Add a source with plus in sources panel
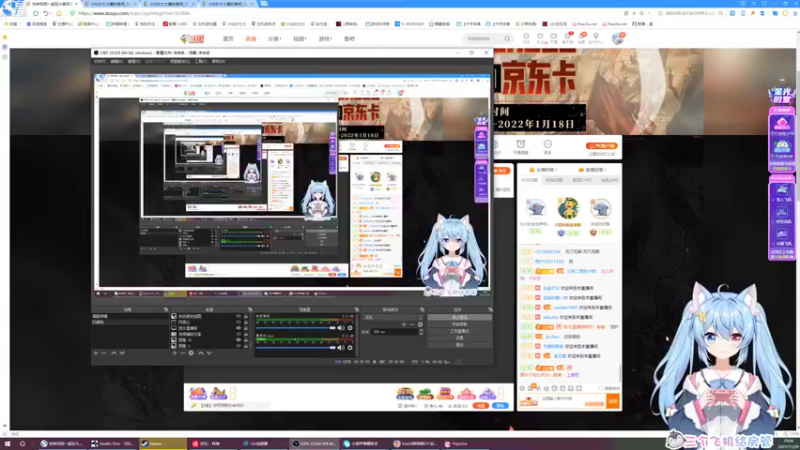Viewport: 800px width, 450px height. [x=174, y=353]
